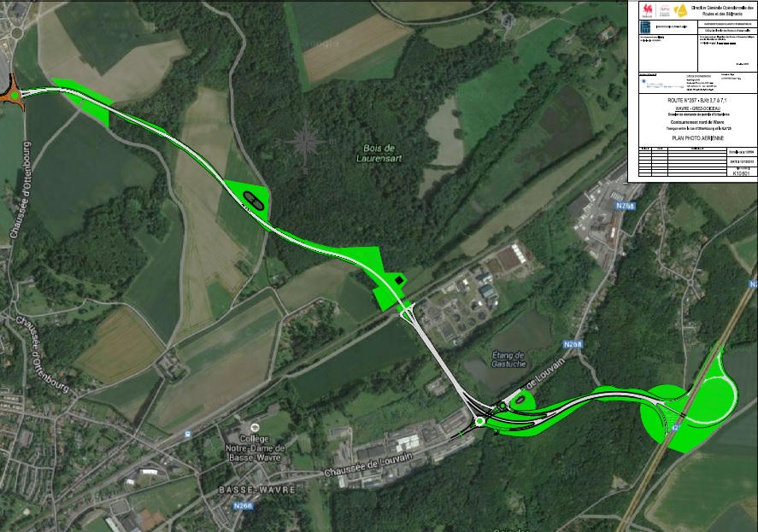Image resolution: width=758 pixels, height=532 pixels.
Task: Click the BASSE-WAVRE place name
Action: pyautogui.click(x=256, y=489)
